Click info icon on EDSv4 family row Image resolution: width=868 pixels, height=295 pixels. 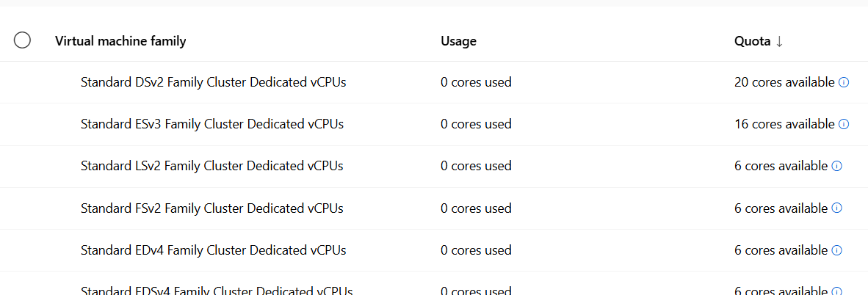(x=837, y=291)
